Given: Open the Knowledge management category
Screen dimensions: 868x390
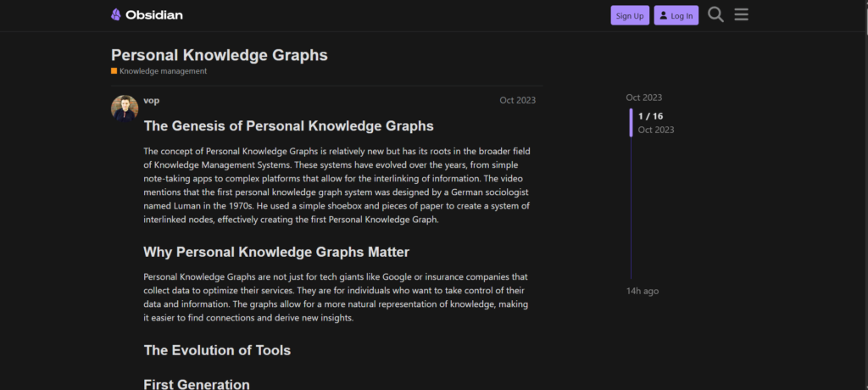Looking at the screenshot, I should (164, 71).
